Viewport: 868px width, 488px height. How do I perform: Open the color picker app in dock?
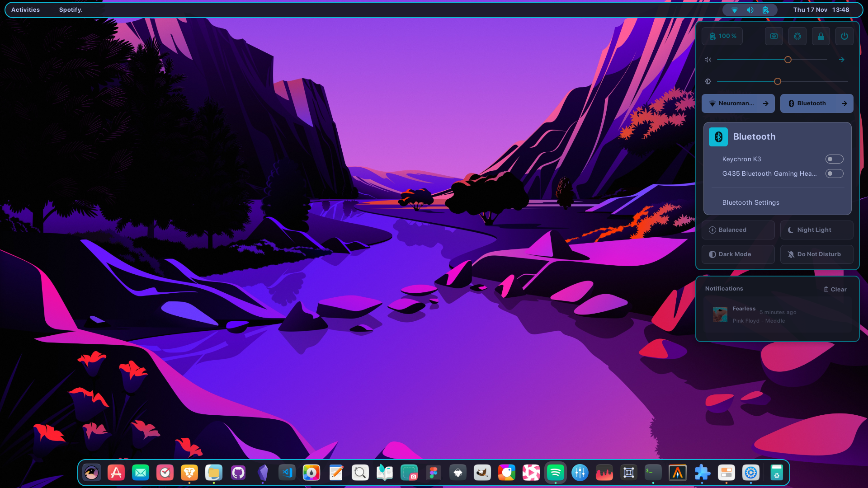(x=311, y=473)
